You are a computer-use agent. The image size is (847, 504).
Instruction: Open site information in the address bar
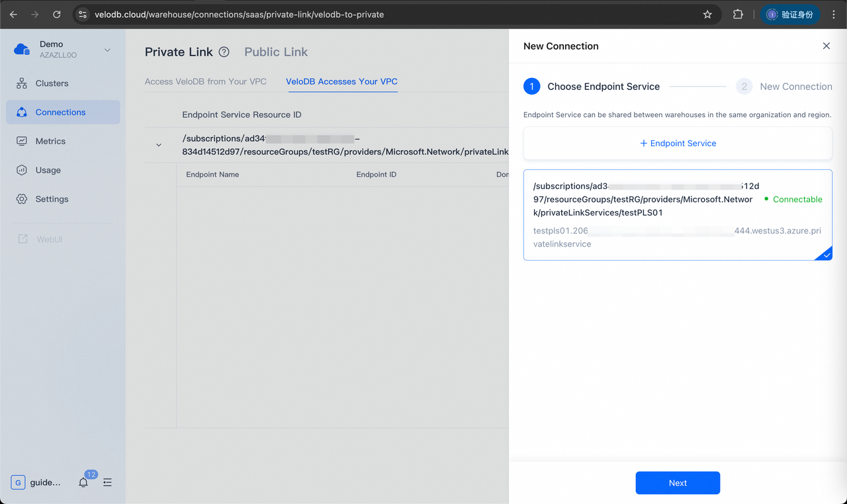(82, 14)
